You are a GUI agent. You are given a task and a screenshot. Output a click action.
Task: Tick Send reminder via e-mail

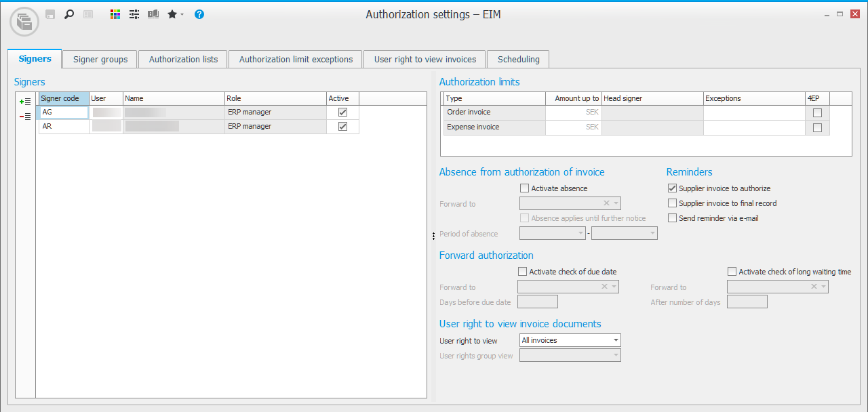coord(672,218)
